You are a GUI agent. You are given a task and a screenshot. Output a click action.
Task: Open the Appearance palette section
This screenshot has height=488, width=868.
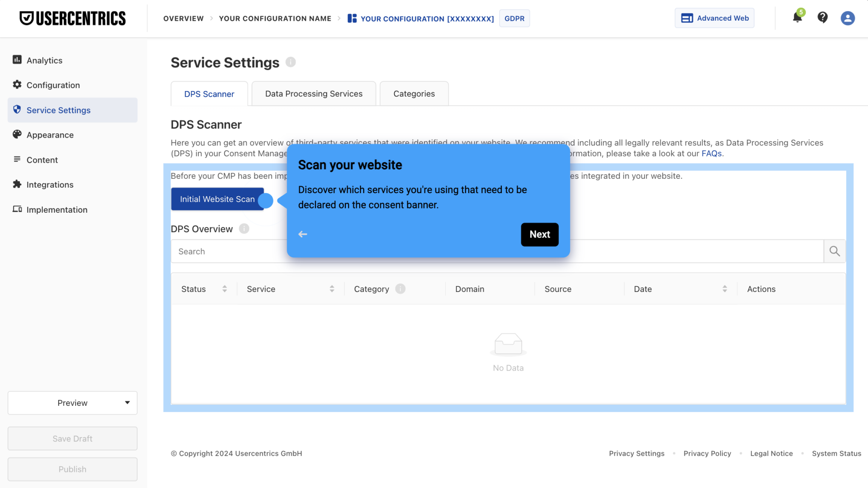point(17,135)
